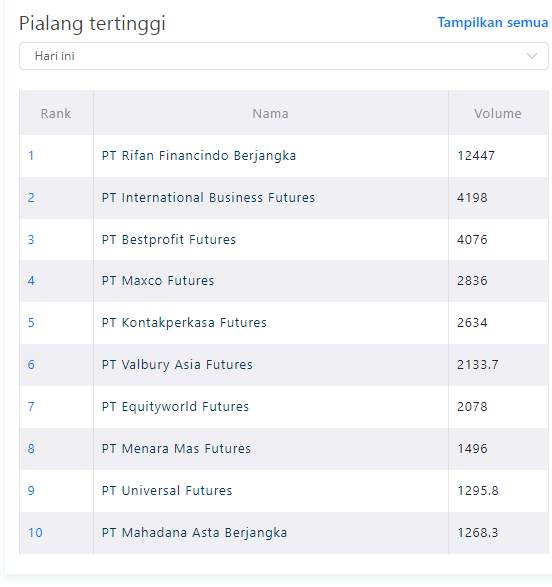Click the Volume column header
Image resolution: width=552 pixels, height=587 pixels.
coord(498,113)
